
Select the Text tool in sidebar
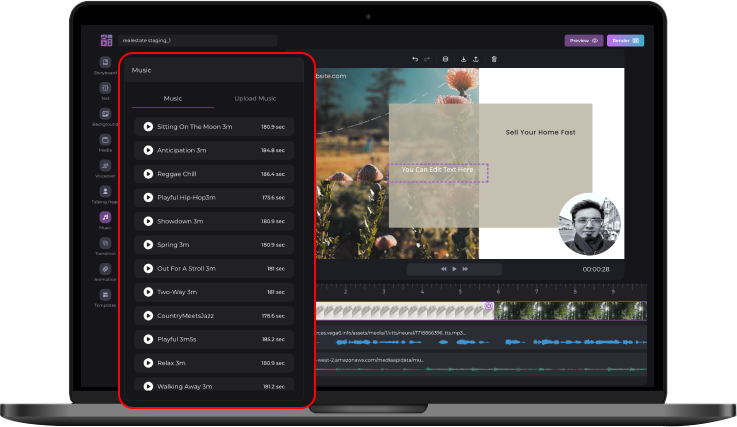105,90
